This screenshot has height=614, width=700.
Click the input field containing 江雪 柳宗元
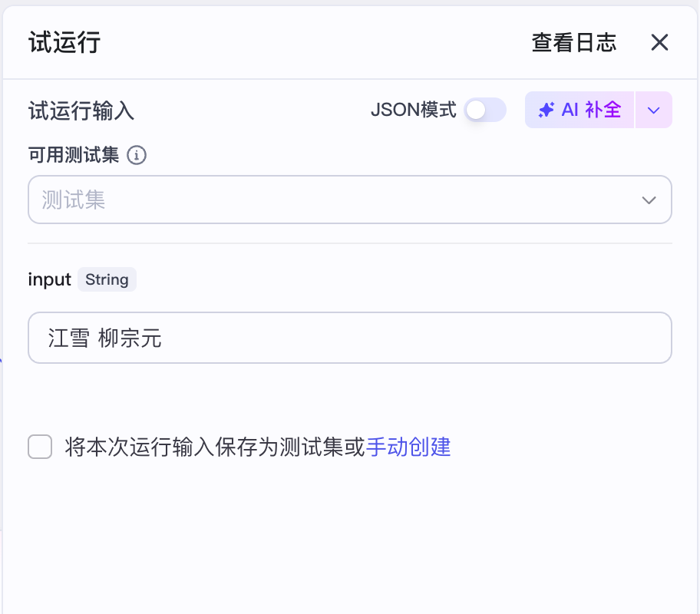tap(350, 338)
